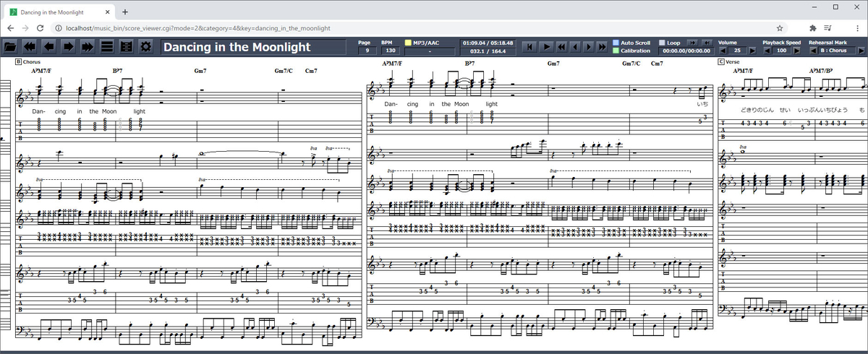This screenshot has height=354, width=868.
Task: Increase Volume with right arrow
Action: [x=752, y=51]
